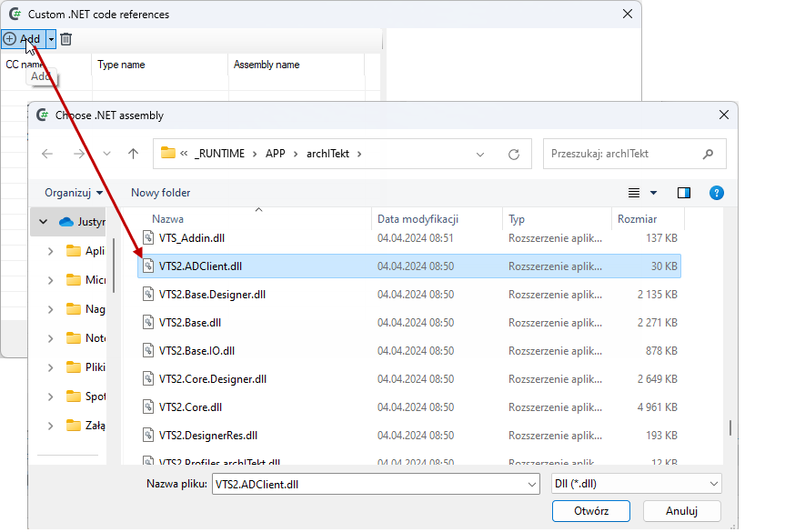Go forward using the right arrow in file dialog
Viewport: 785px width, 532px height.
pyautogui.click(x=79, y=154)
